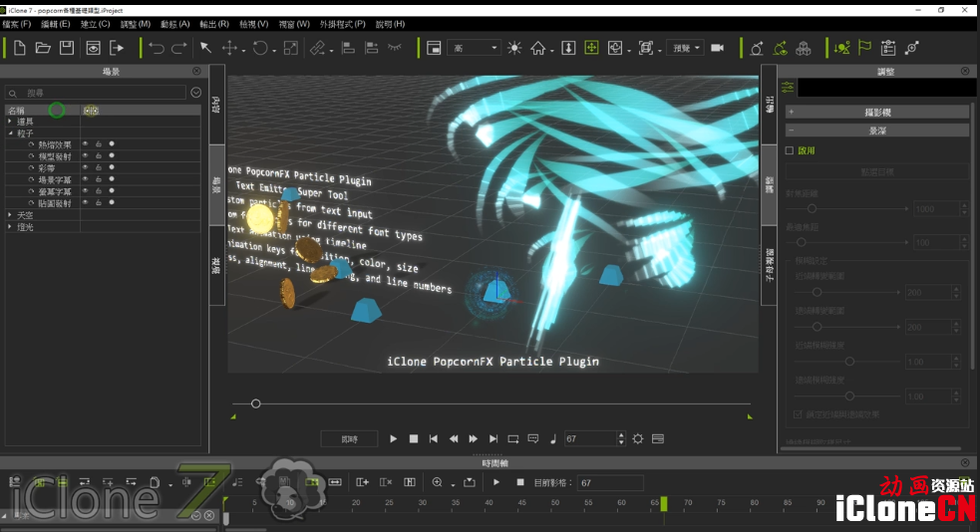The image size is (980, 532).
Task: Click the timeline panel Play button
Action: click(496, 482)
